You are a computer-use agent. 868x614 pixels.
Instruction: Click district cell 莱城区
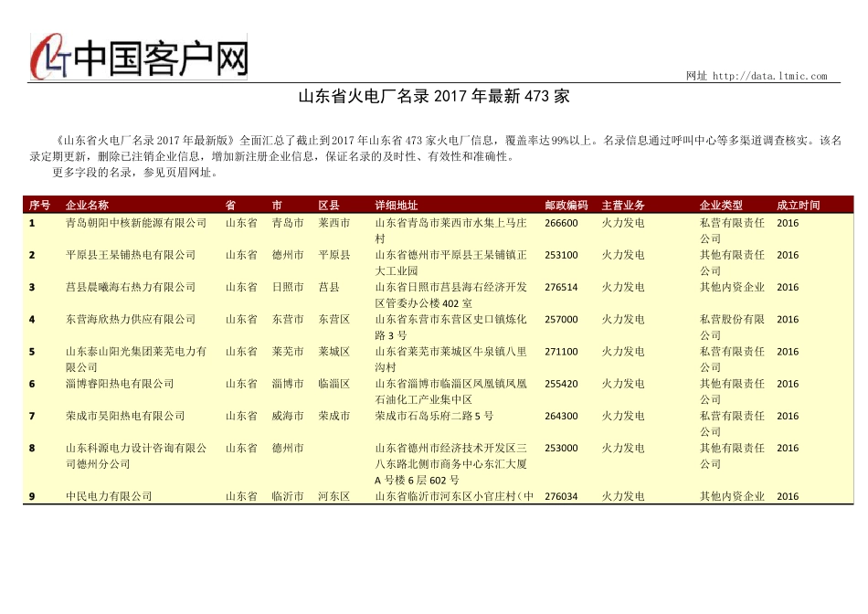point(334,352)
